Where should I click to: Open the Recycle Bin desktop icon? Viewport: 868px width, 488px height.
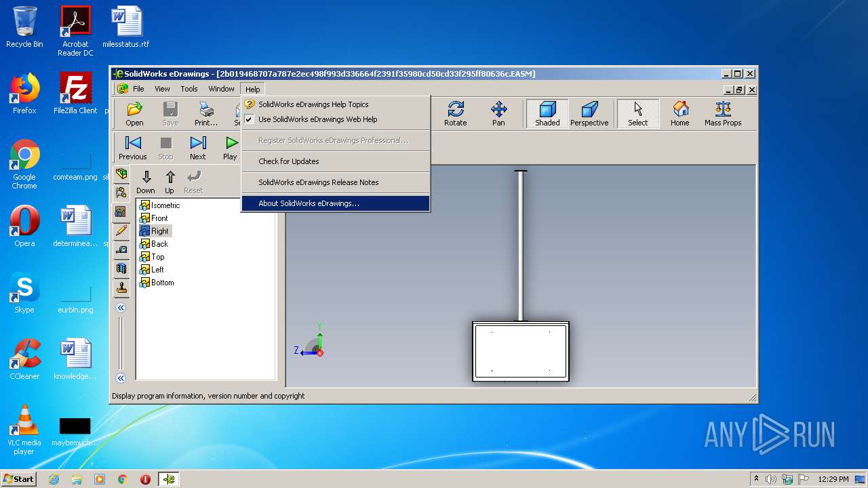tap(24, 27)
